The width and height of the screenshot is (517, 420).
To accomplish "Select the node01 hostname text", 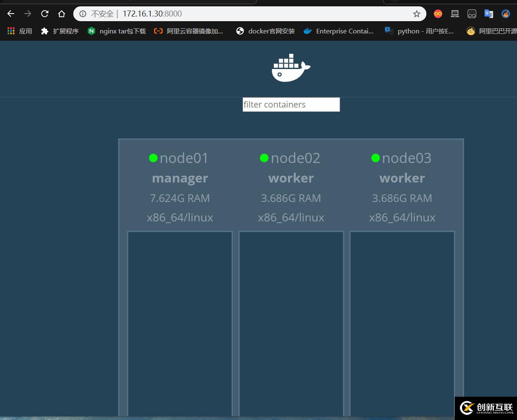I will coord(184,158).
